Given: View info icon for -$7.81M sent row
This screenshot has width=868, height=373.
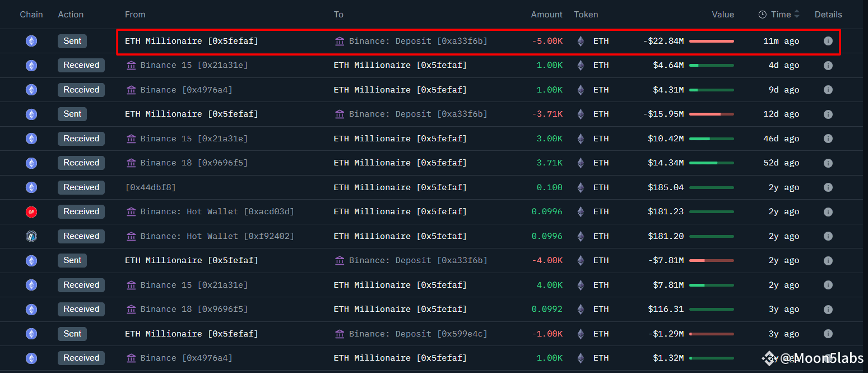Looking at the screenshot, I should [x=828, y=260].
